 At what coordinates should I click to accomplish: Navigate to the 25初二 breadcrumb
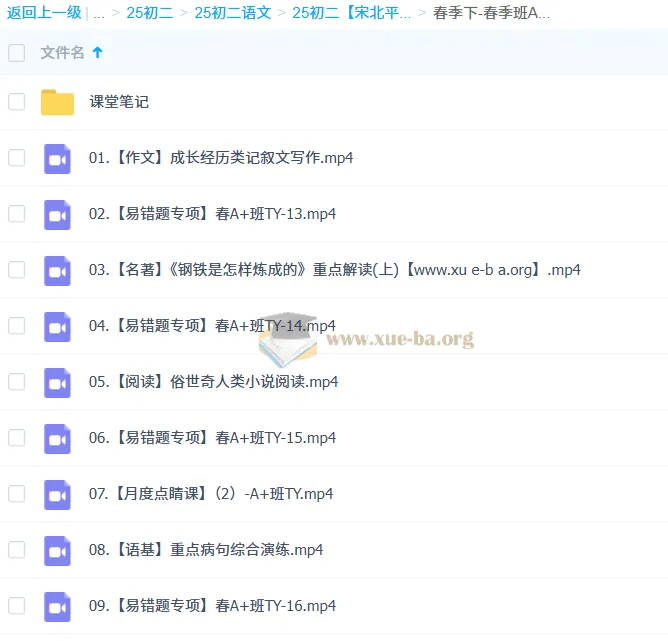pyautogui.click(x=150, y=13)
